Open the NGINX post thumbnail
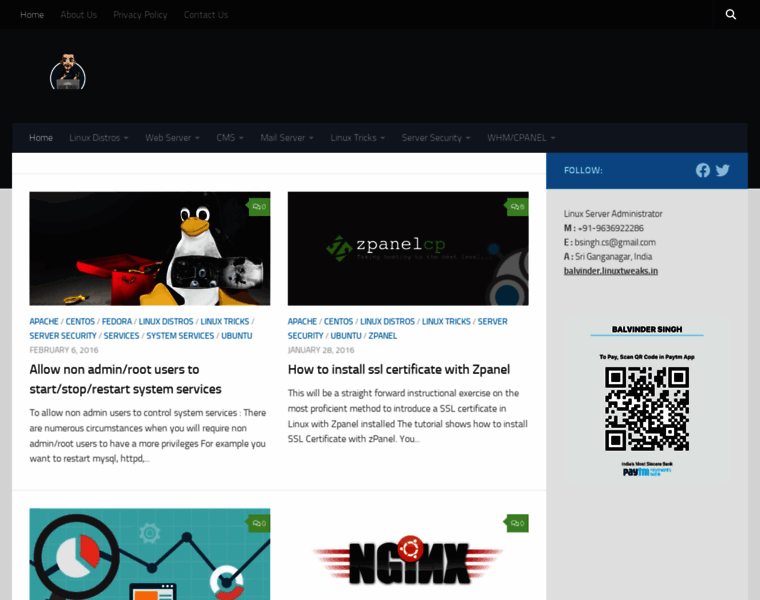Screen dimensions: 760x600 click(x=408, y=554)
